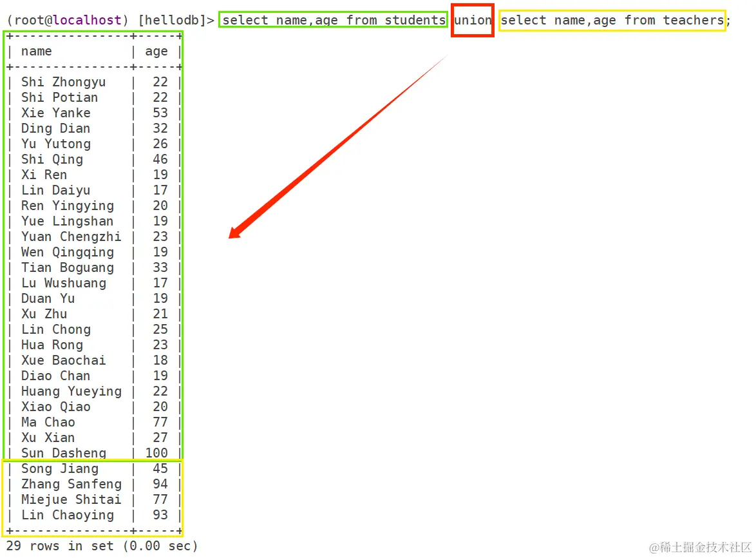Select 'Wen Qingqing' text

click(x=67, y=252)
